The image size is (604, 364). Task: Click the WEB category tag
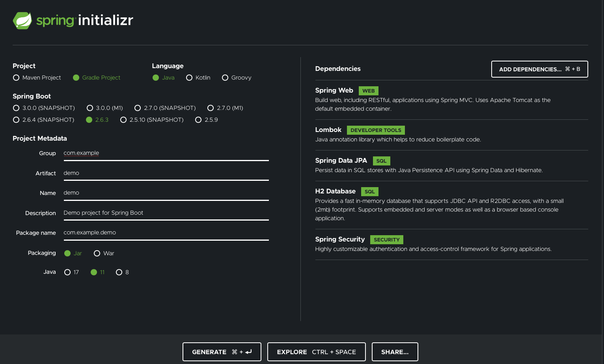coord(369,91)
